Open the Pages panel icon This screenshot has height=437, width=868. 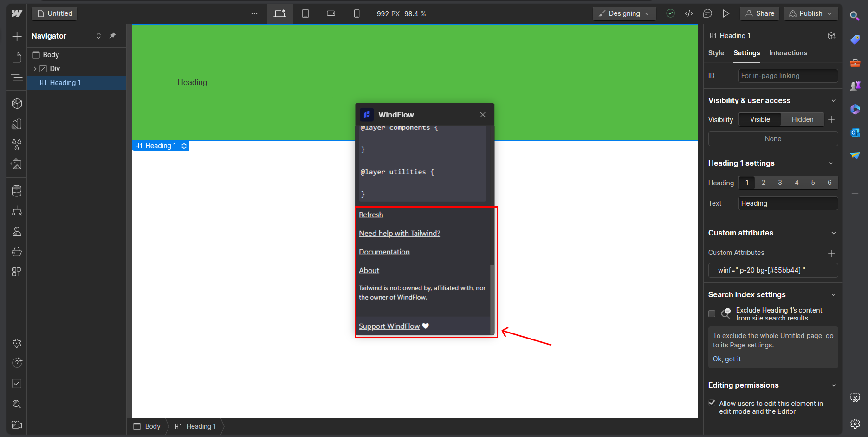[x=17, y=57]
